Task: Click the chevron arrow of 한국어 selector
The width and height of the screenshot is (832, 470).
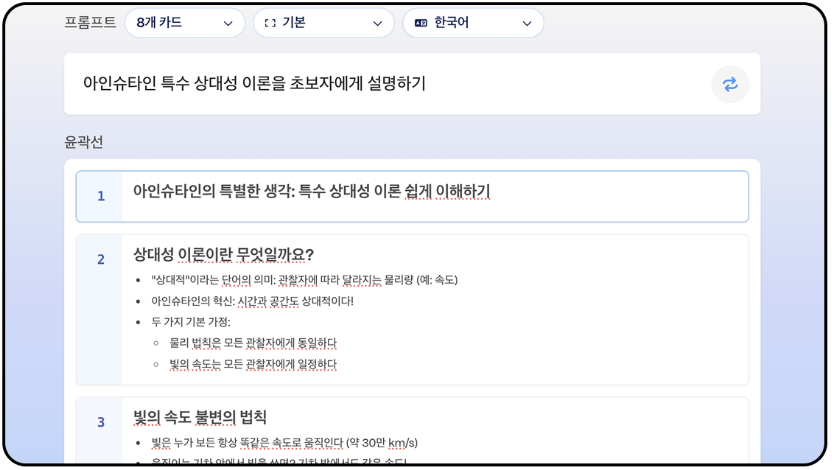Action: click(527, 23)
